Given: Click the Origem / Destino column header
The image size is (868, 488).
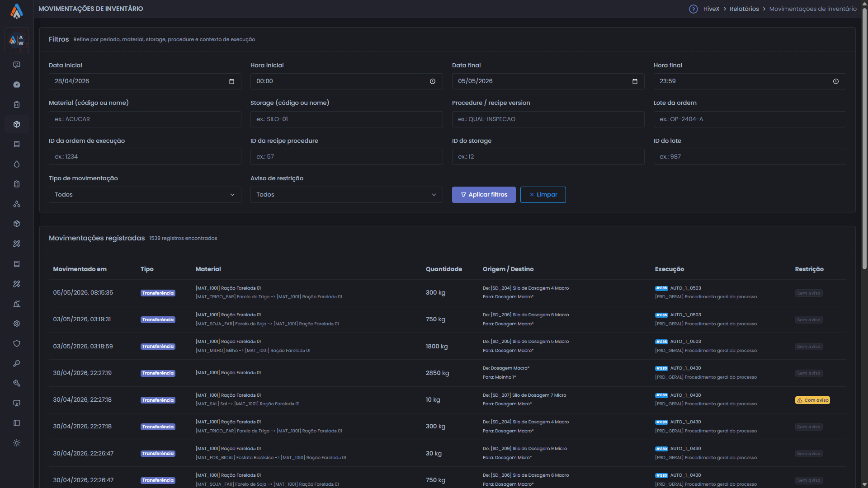Looking at the screenshot, I should tap(508, 269).
